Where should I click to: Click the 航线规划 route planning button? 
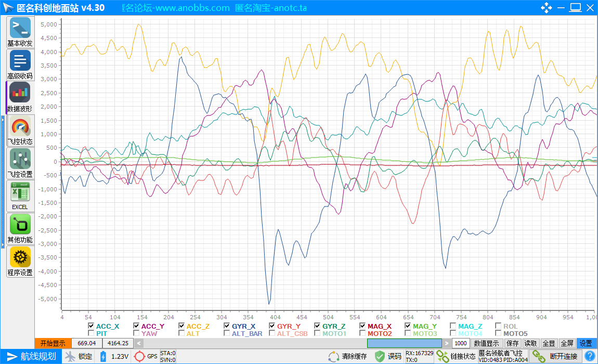tap(31, 356)
